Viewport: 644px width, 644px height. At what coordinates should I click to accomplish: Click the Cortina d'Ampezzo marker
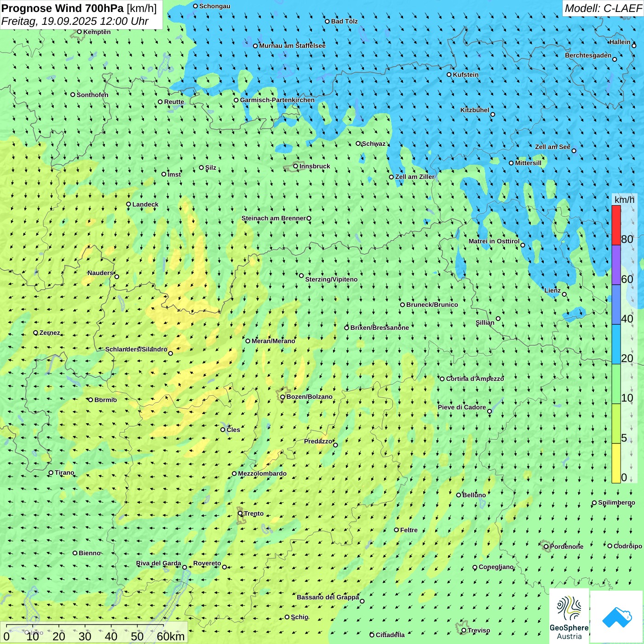point(442,379)
